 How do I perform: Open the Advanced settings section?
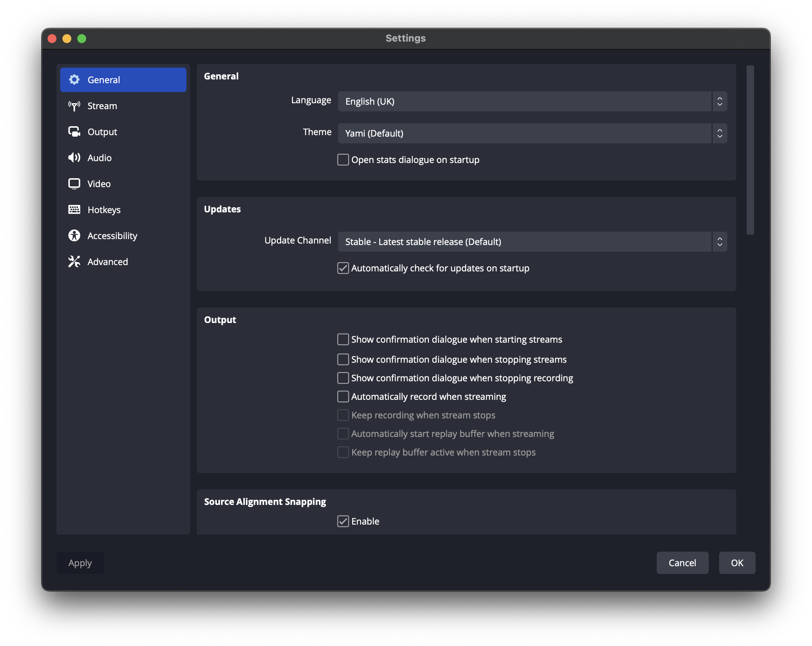[x=108, y=262]
